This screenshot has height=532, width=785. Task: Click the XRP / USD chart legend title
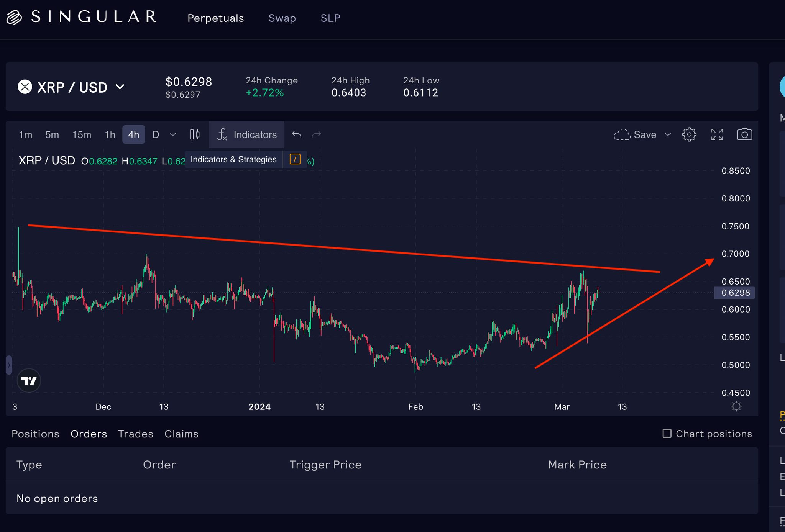pyautogui.click(x=47, y=160)
